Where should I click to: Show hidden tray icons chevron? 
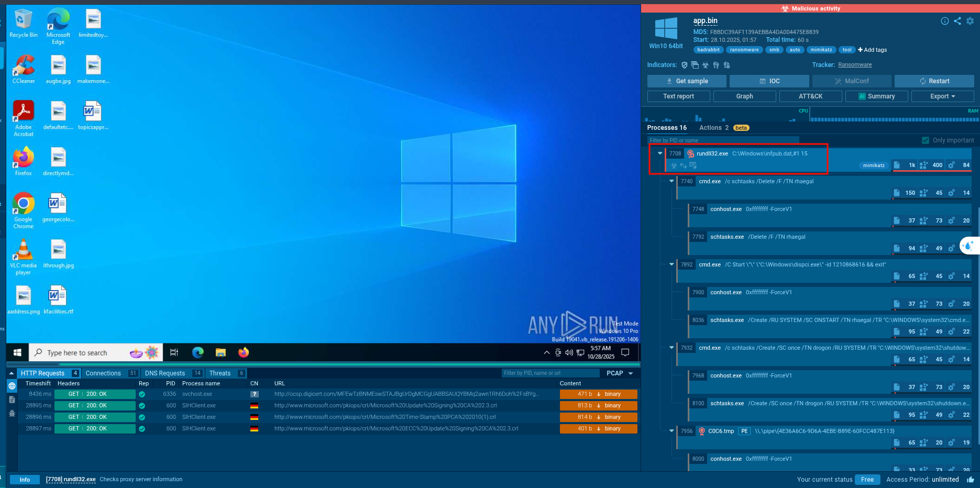point(547,353)
